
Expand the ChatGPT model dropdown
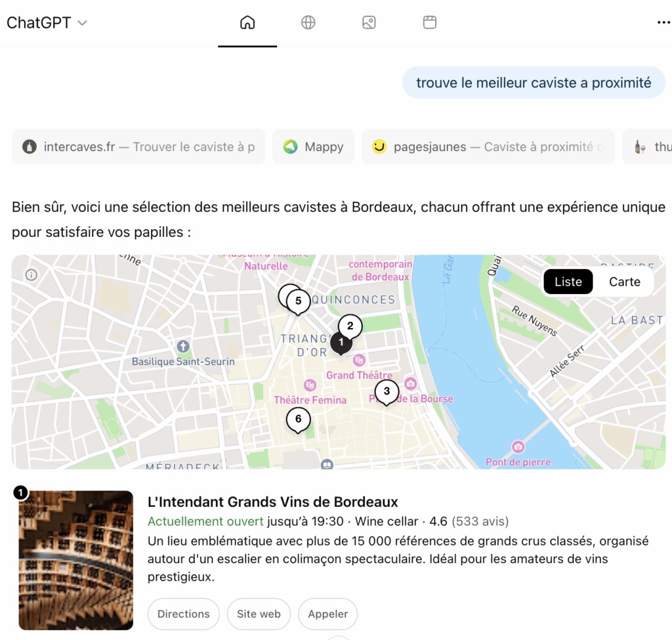47,23
